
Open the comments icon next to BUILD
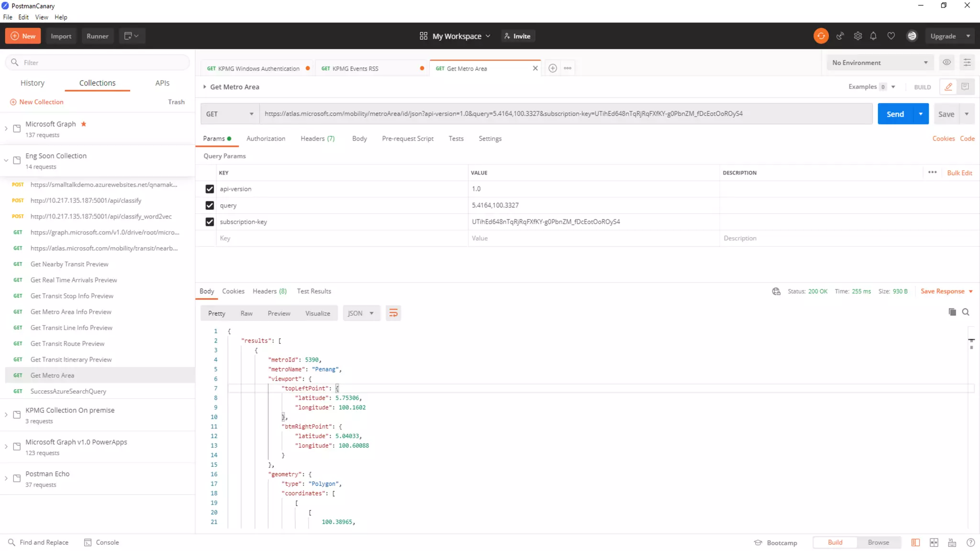click(965, 87)
